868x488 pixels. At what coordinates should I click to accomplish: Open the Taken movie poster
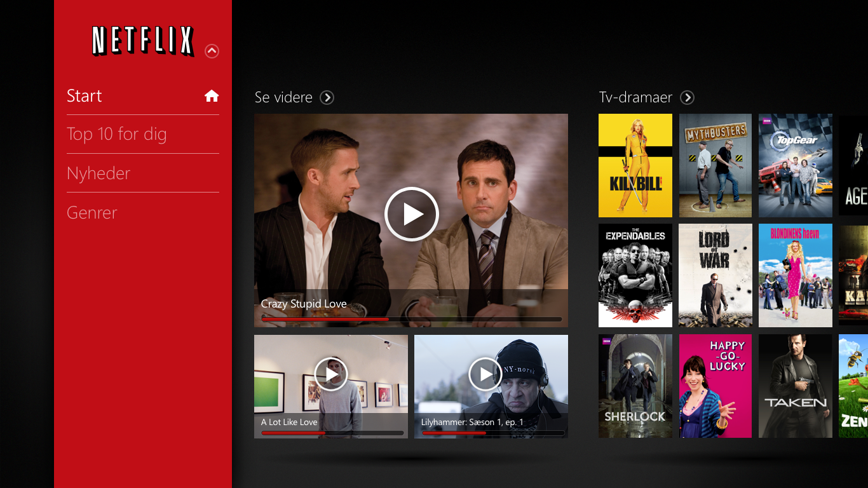pyautogui.click(x=796, y=386)
